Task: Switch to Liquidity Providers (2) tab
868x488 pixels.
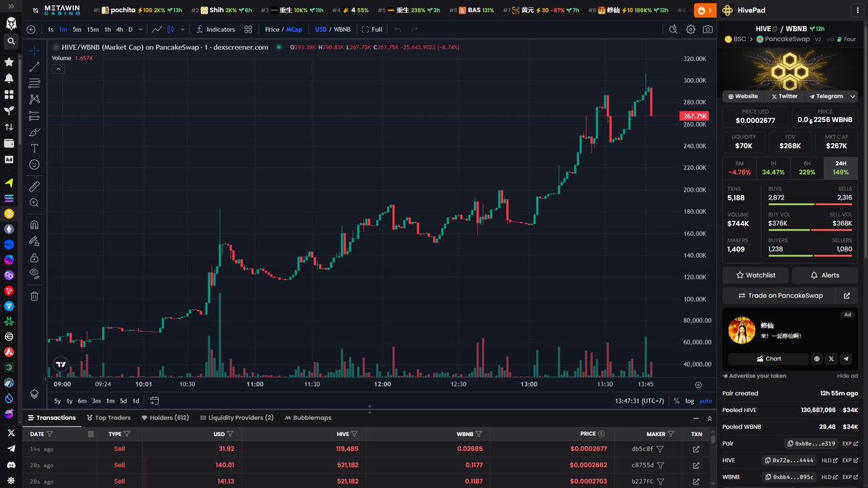Action: coord(236,418)
